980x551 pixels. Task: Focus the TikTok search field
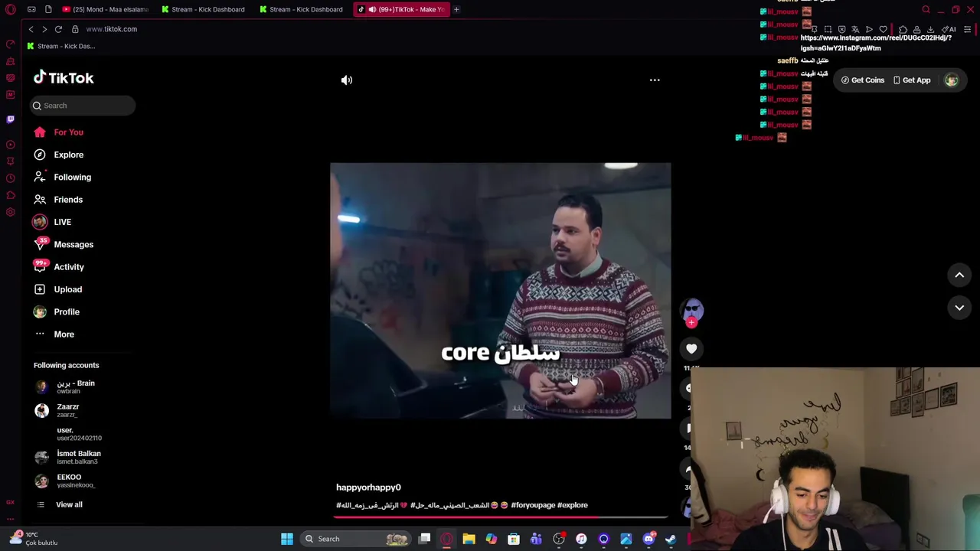click(83, 106)
